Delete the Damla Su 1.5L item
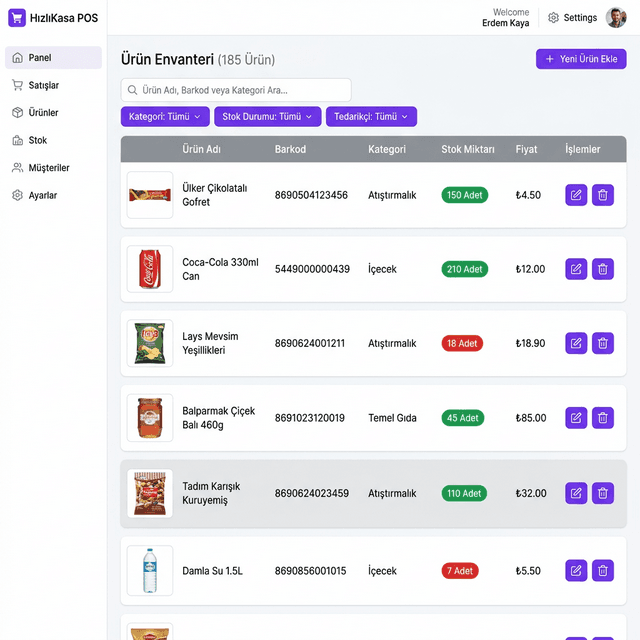 (602, 571)
